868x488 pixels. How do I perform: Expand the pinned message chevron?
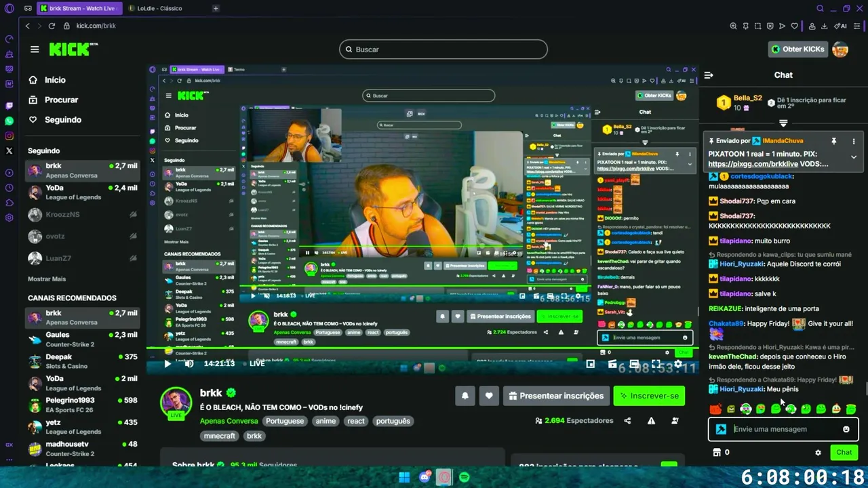coord(854,157)
